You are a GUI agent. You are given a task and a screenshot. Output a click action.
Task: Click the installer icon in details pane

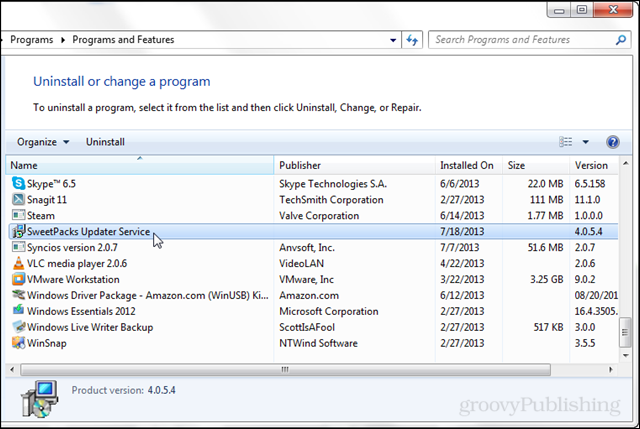point(39,398)
